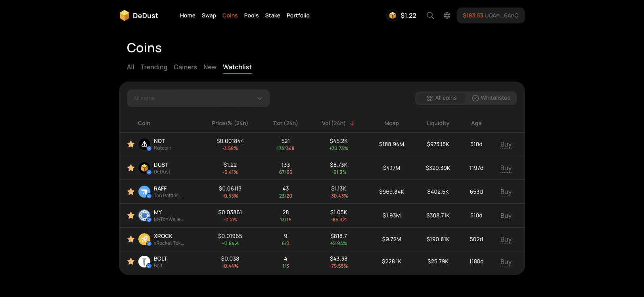
Task: Click the $1.22 DUST price in header
Action: [x=408, y=15]
